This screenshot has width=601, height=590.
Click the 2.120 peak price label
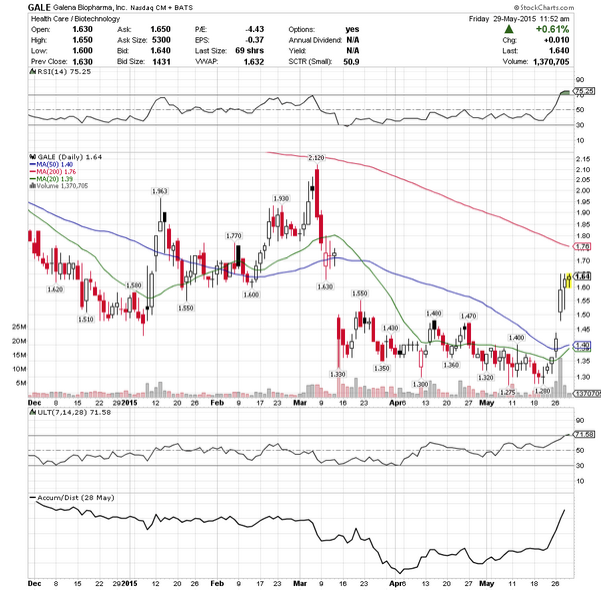pos(316,158)
